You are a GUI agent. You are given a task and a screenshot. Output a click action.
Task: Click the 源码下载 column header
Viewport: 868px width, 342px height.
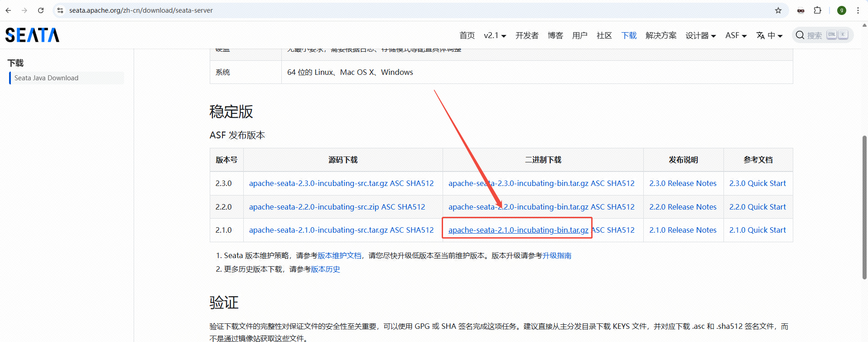tap(343, 160)
